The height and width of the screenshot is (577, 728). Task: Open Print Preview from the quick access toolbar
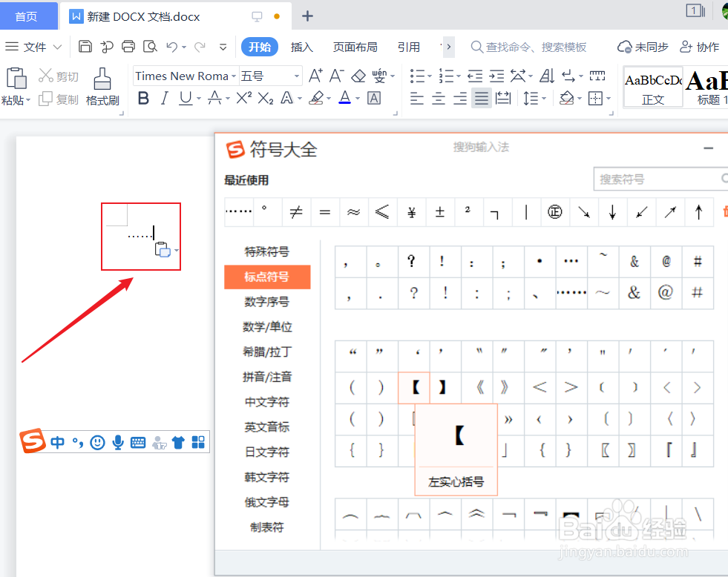[149, 46]
